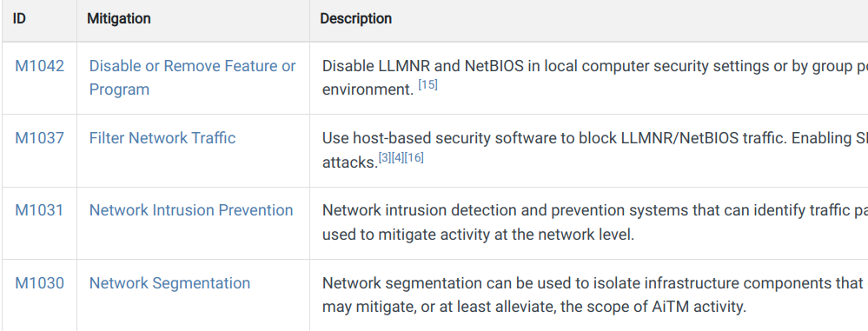Follow citation reference [16]
Viewport: 868px width, 331px height.
coord(414,158)
